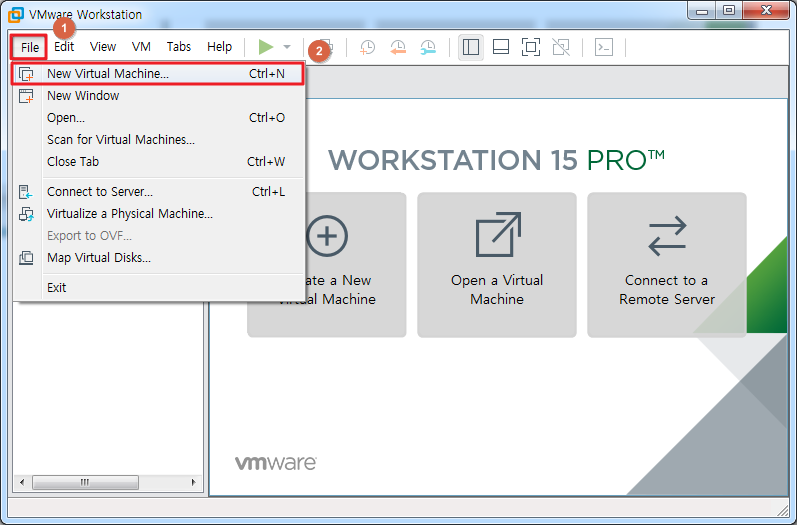
Task: Enter full screen mode icon
Action: click(531, 47)
